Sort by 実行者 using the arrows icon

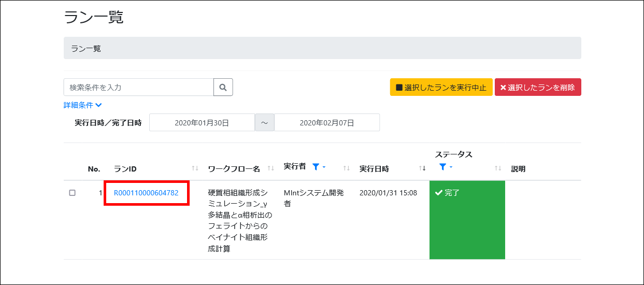click(347, 168)
